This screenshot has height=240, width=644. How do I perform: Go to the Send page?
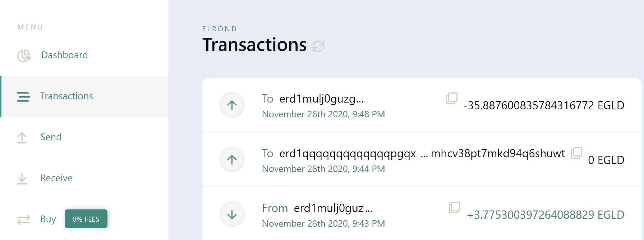(x=51, y=137)
